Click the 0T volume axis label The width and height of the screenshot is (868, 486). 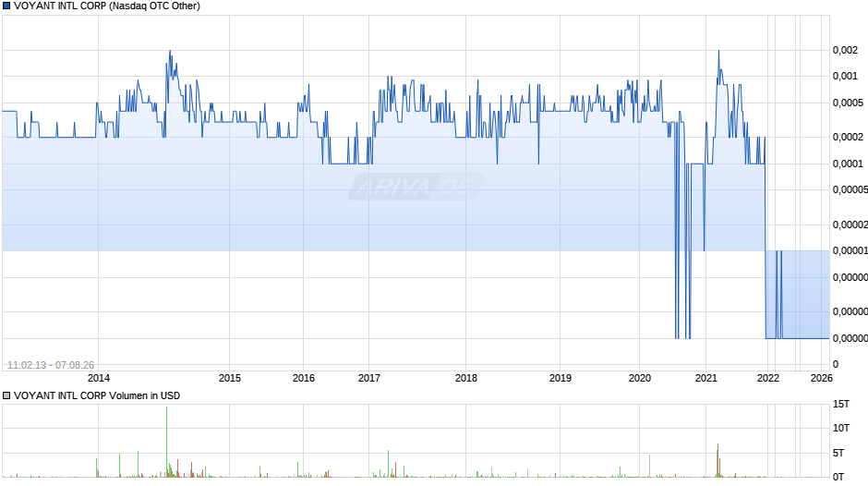pos(838,477)
